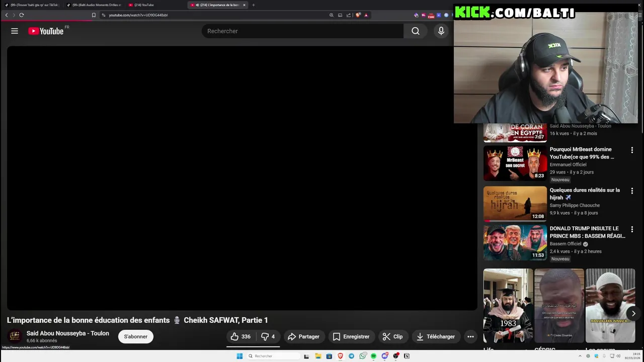Create a Clip with scissors button
644x362 pixels.
tap(392, 336)
